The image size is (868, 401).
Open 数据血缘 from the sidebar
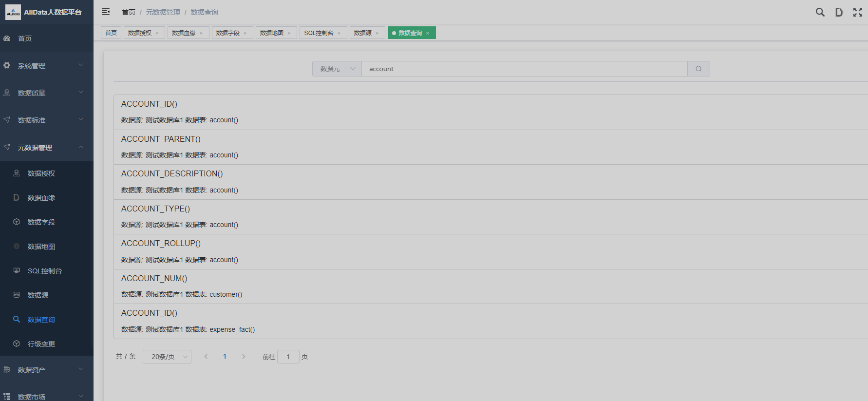41,198
